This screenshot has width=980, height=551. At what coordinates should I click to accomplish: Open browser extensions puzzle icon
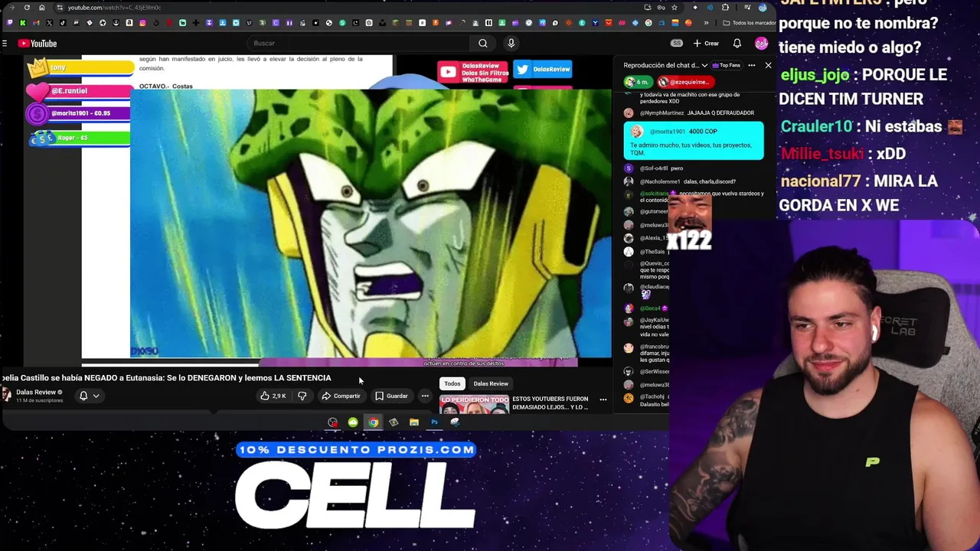pos(725,8)
